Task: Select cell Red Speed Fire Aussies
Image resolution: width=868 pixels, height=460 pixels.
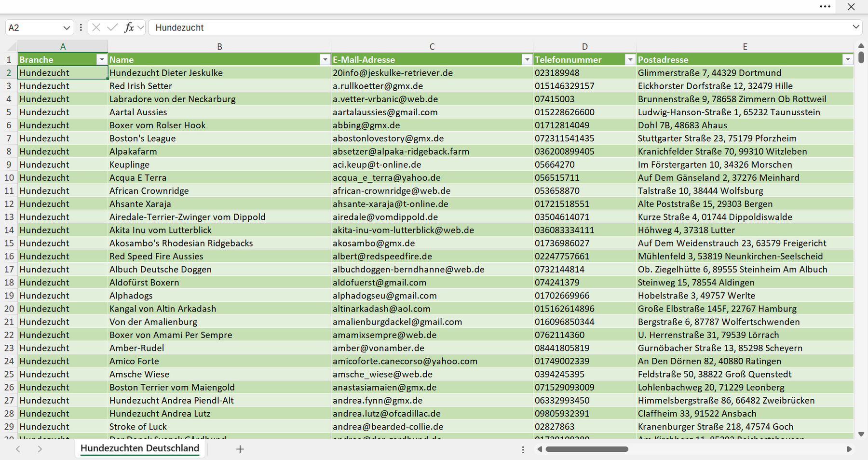Action: [219, 256]
